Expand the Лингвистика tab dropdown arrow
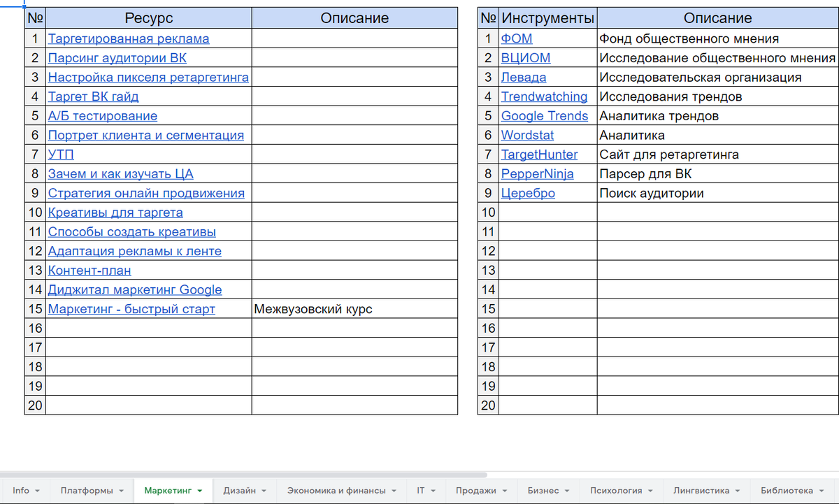This screenshot has height=504, width=839. click(x=738, y=491)
